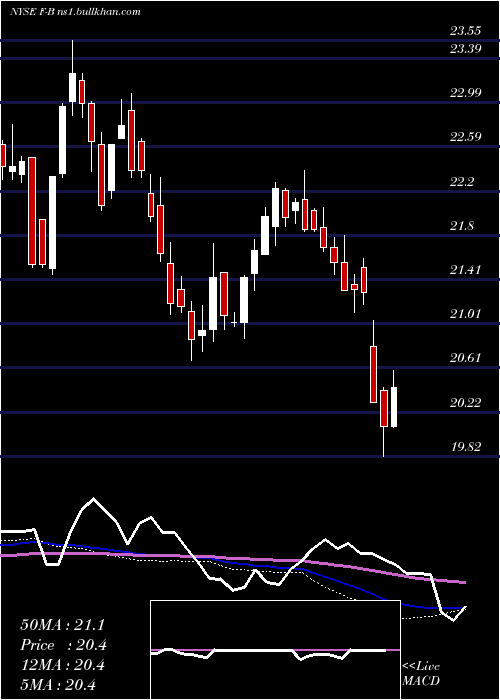Click the 22.99 price axis label

tap(466, 92)
